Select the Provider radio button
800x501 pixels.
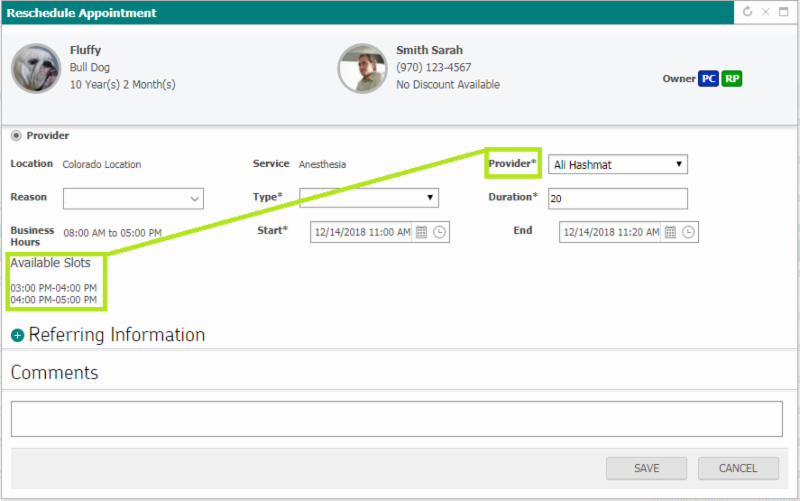16,136
